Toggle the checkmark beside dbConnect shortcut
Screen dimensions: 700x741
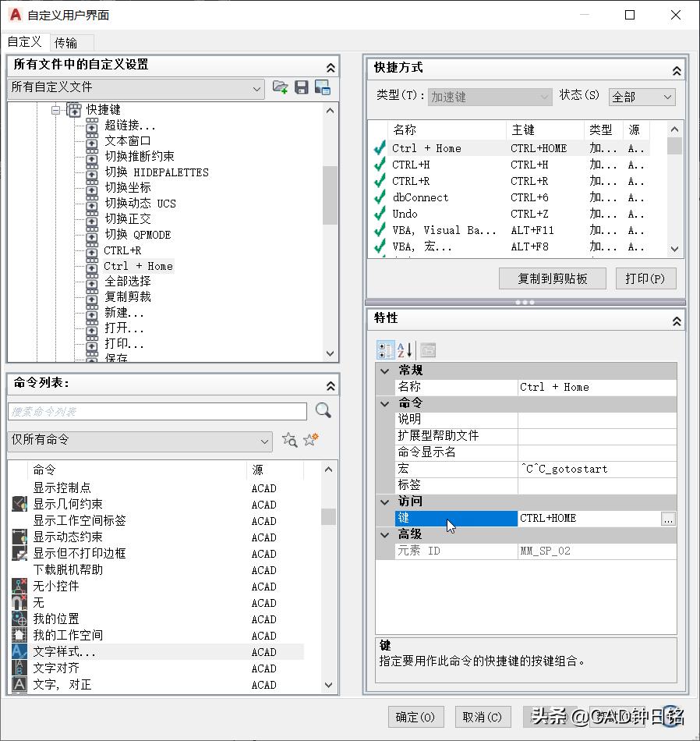coord(380,197)
